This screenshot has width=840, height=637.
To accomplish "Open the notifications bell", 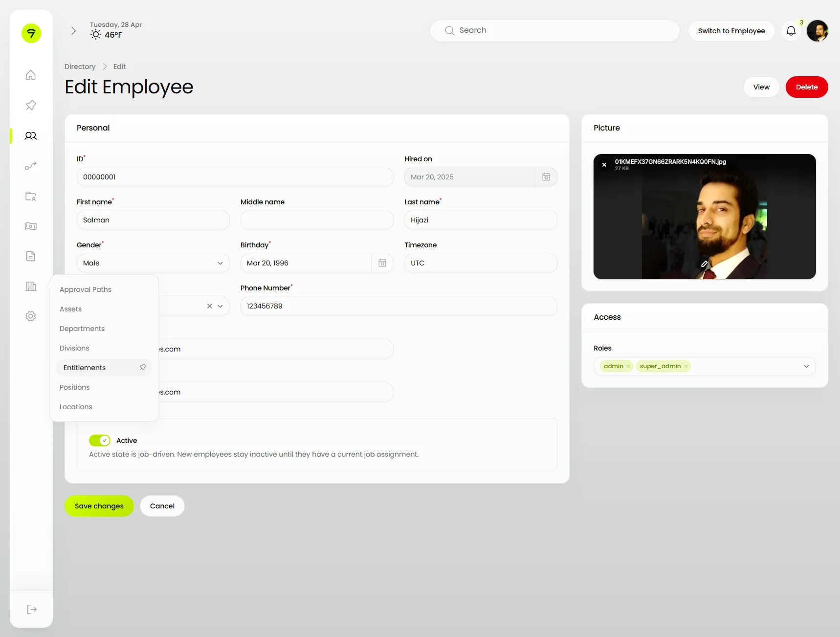I will coord(791,31).
